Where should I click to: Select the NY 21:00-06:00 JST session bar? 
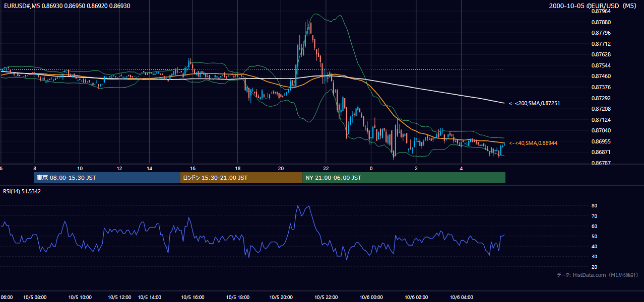point(404,178)
